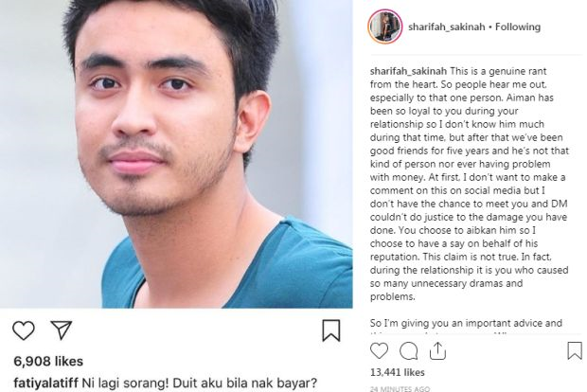This screenshot has height=392, width=587.
Task: Open sharifah_sakinah's profile picture avatar
Action: 384,27
